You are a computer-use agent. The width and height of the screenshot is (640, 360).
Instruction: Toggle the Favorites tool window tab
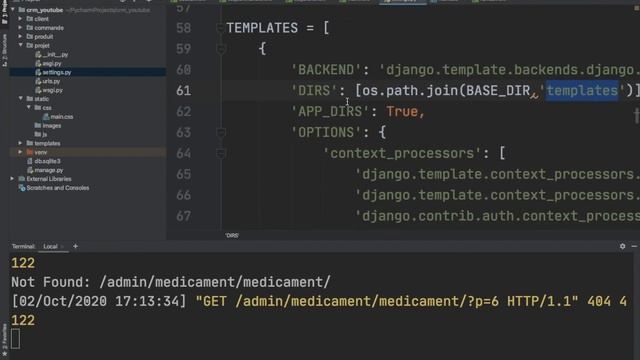[x=4, y=339]
